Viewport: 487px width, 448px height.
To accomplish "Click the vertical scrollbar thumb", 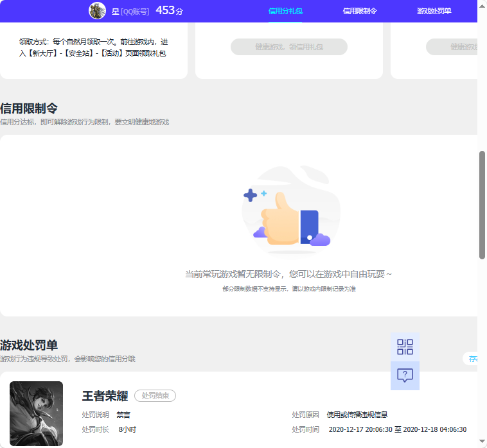I will point(482,205).
